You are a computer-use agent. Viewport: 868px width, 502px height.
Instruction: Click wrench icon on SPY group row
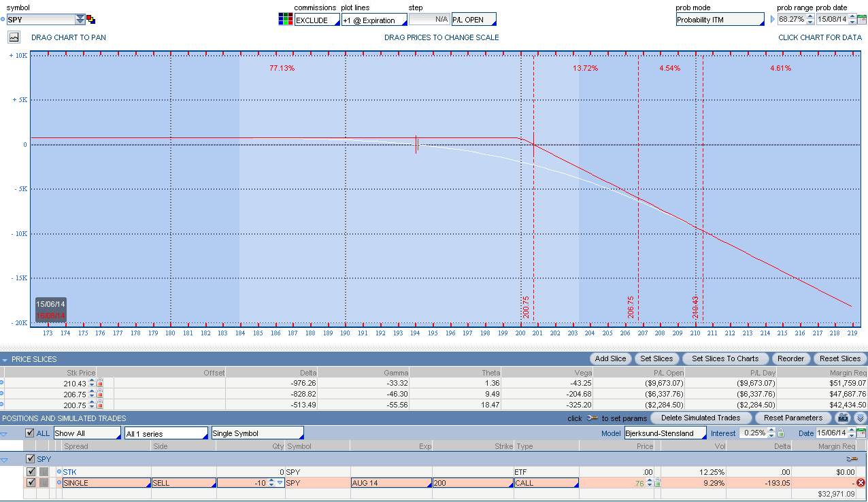coord(854,459)
